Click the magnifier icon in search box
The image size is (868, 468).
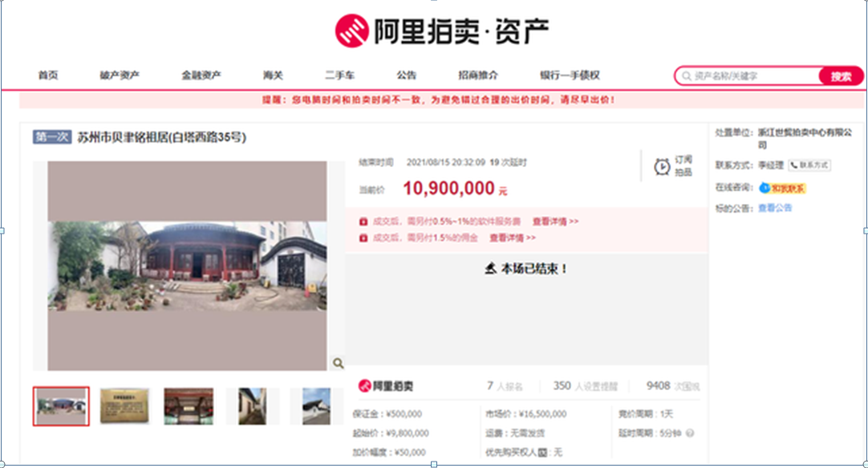687,76
